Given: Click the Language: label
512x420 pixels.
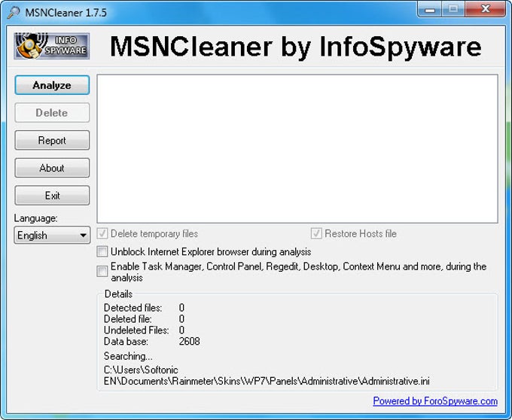Looking at the screenshot, I should [x=35, y=218].
